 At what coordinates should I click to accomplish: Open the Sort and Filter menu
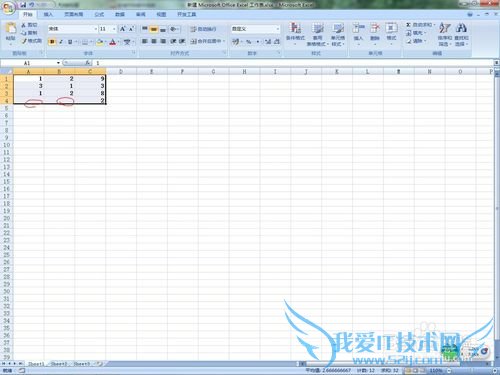coord(445,34)
